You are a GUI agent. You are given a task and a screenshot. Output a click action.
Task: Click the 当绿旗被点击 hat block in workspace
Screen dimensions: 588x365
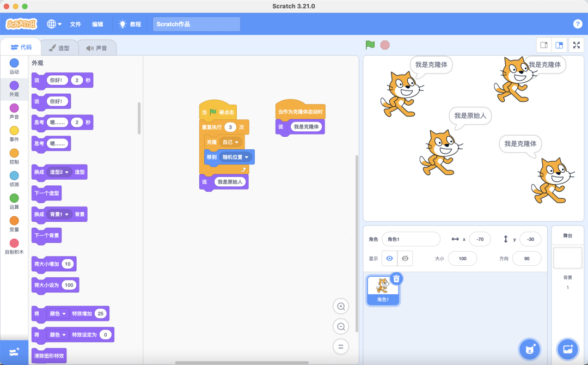(218, 110)
